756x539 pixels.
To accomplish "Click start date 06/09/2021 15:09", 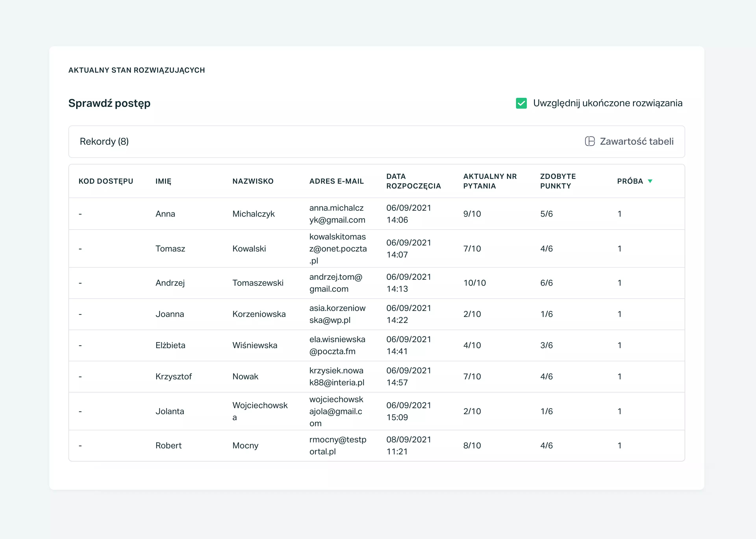I will [x=409, y=411].
